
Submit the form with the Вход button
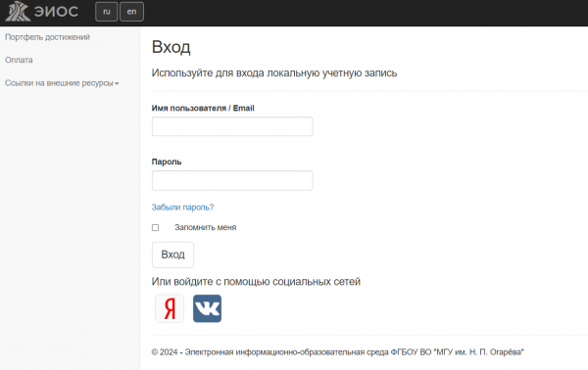pyautogui.click(x=172, y=254)
